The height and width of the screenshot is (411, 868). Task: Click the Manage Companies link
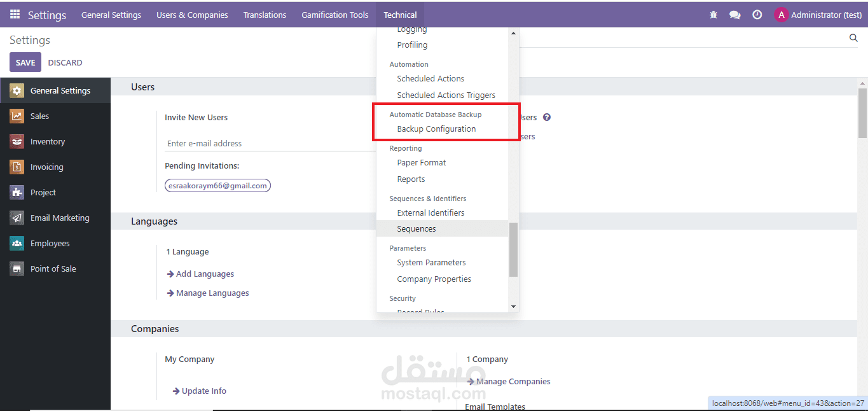pos(513,382)
